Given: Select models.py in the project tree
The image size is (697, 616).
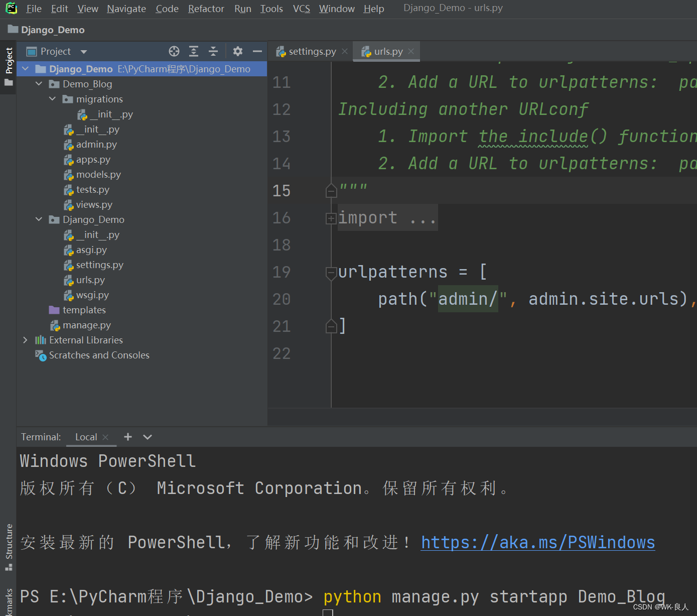Looking at the screenshot, I should (98, 174).
